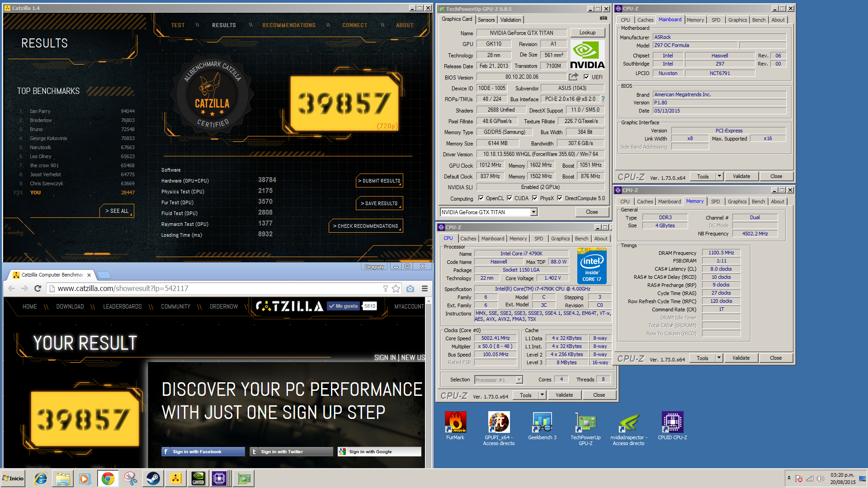Toggle the CUDA checkbox
Image resolution: width=868 pixels, height=488 pixels.
coord(509,198)
